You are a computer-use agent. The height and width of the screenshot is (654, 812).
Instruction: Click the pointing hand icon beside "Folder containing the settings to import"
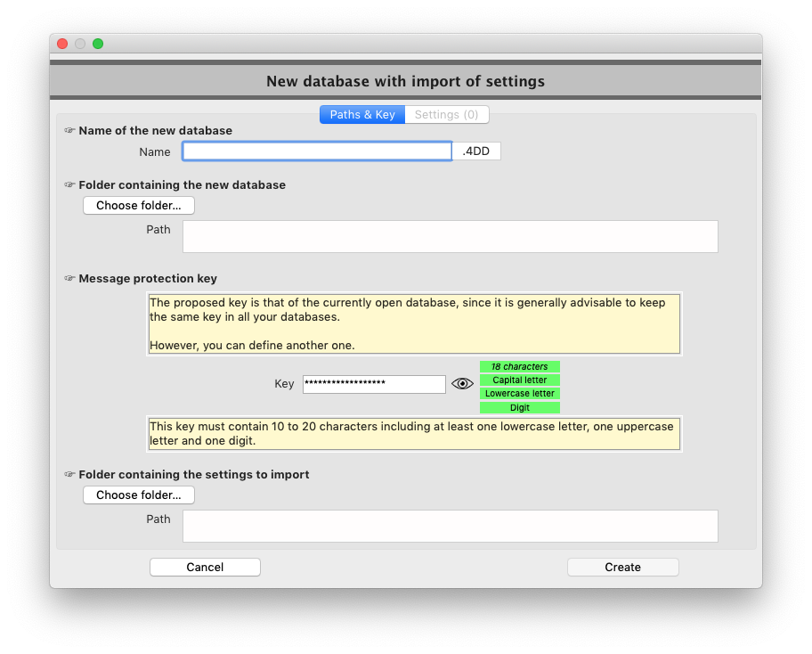[69, 475]
